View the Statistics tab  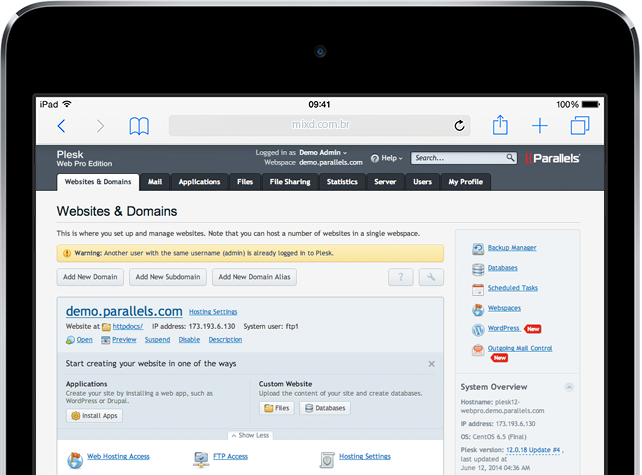342,182
